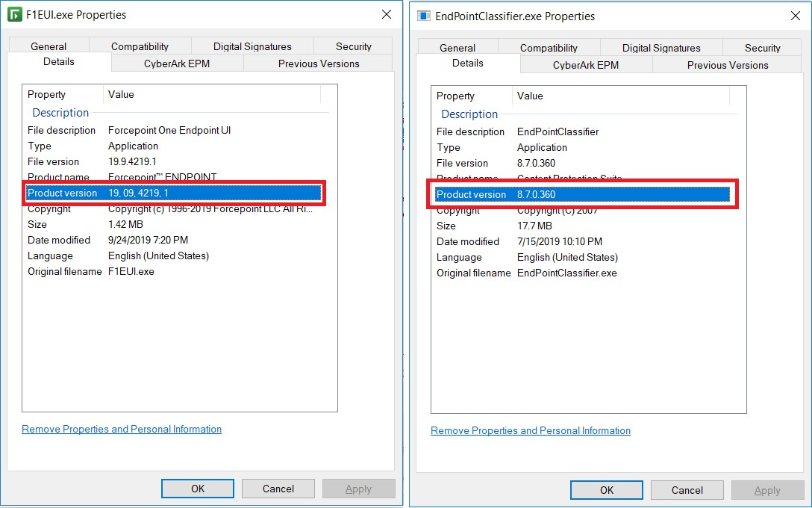Click the Apply button in F1EUI.exe dialog
The height and width of the screenshot is (508, 812).
click(359, 489)
